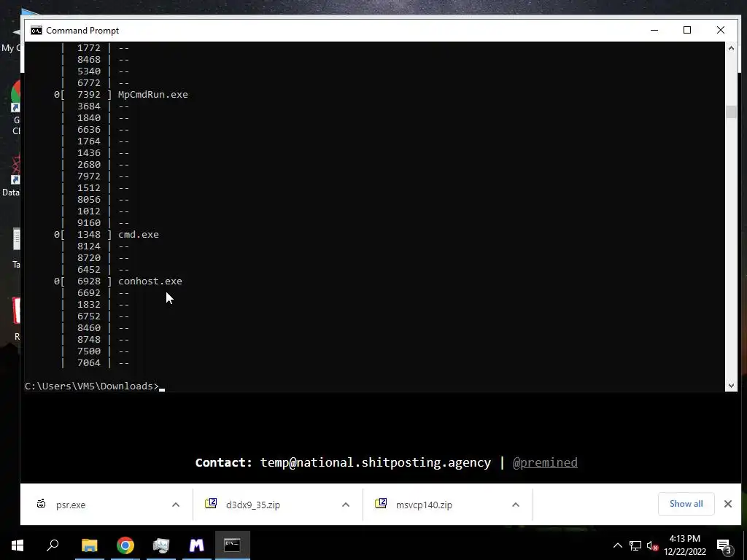Show hidden system tray icons

pyautogui.click(x=617, y=545)
